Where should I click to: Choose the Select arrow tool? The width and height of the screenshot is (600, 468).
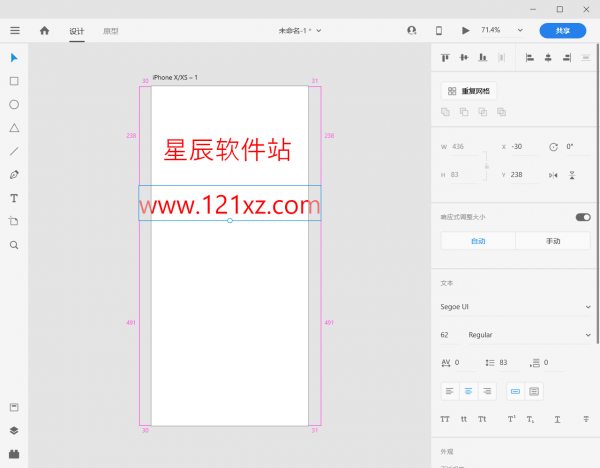point(14,58)
